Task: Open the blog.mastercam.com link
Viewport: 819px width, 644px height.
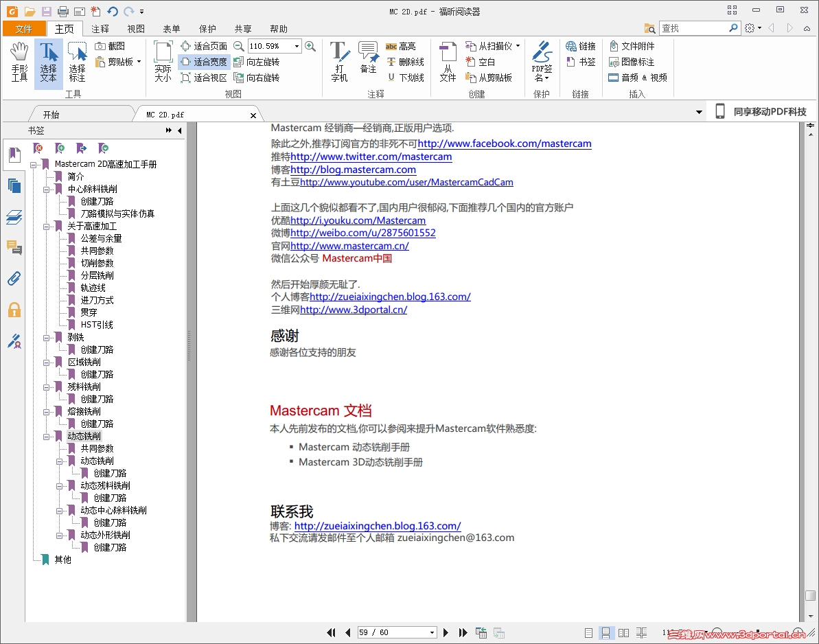Action: (354, 170)
